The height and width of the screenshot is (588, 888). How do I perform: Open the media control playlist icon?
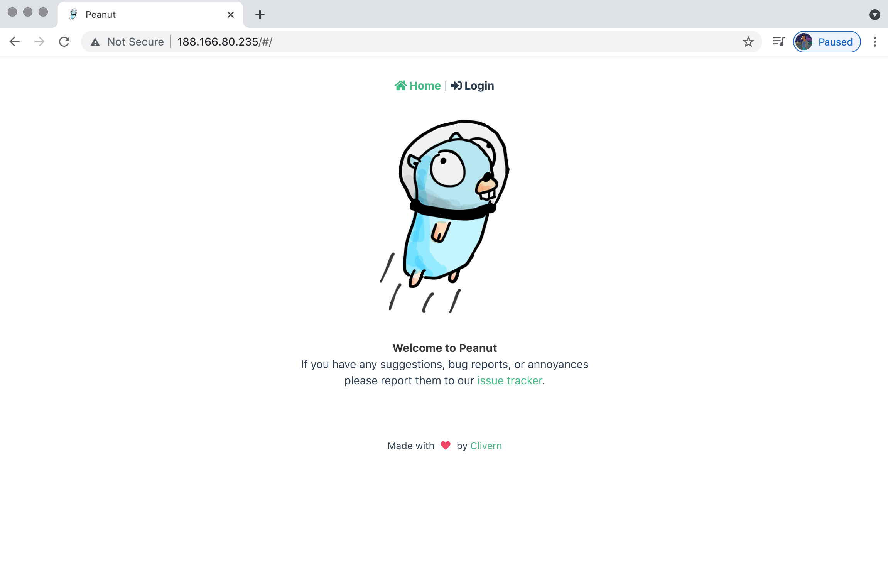778,42
